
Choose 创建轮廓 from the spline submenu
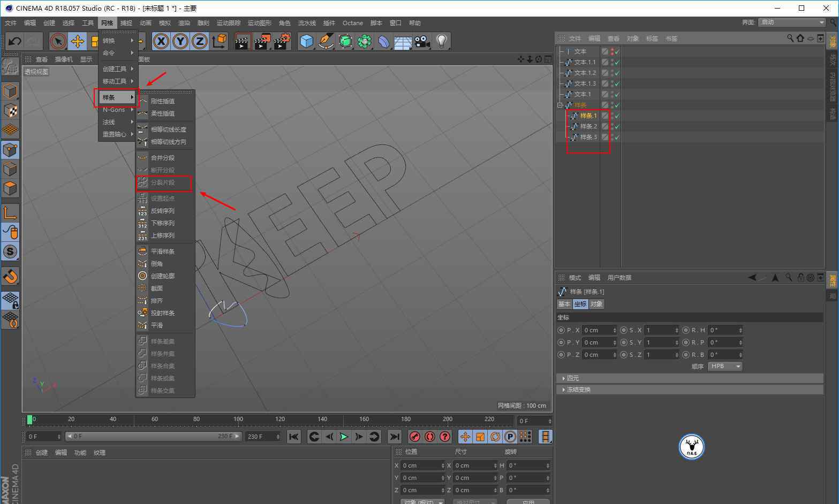(162, 276)
